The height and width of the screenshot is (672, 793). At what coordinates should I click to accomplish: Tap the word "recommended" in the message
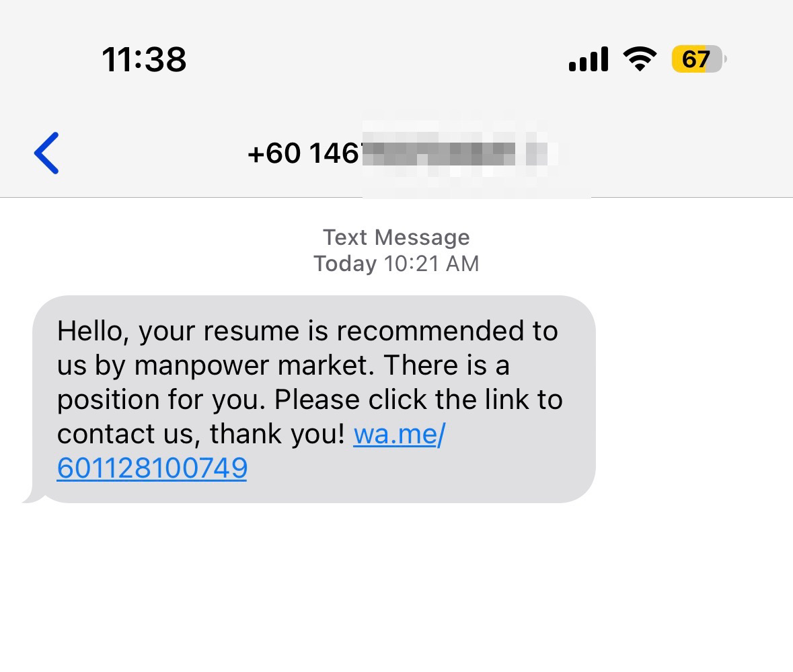(x=447, y=331)
